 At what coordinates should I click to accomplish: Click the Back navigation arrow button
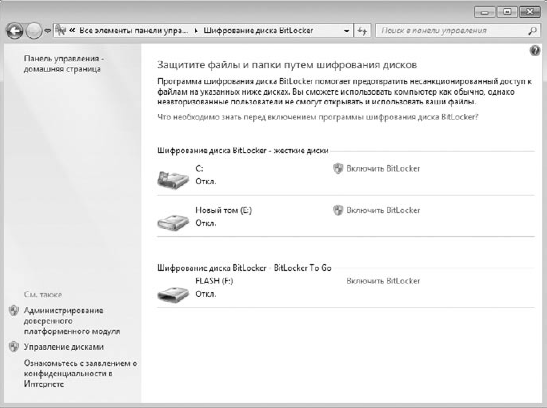[15, 31]
